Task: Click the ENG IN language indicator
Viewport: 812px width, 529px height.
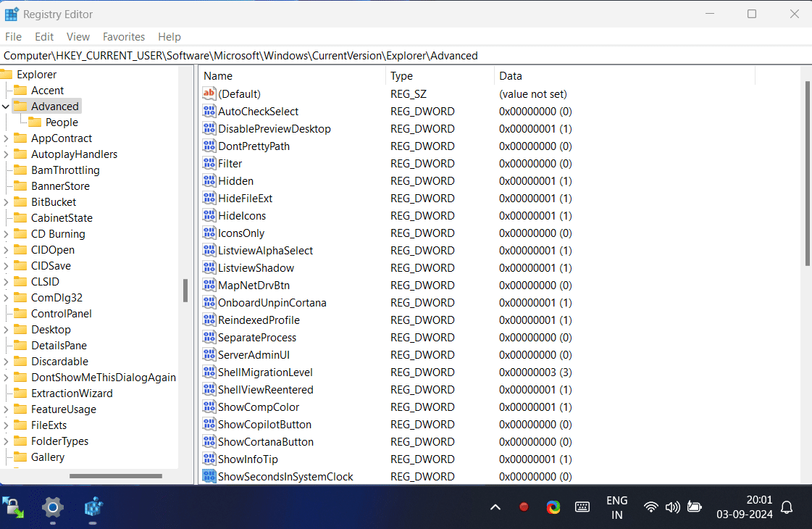Action: click(x=616, y=507)
